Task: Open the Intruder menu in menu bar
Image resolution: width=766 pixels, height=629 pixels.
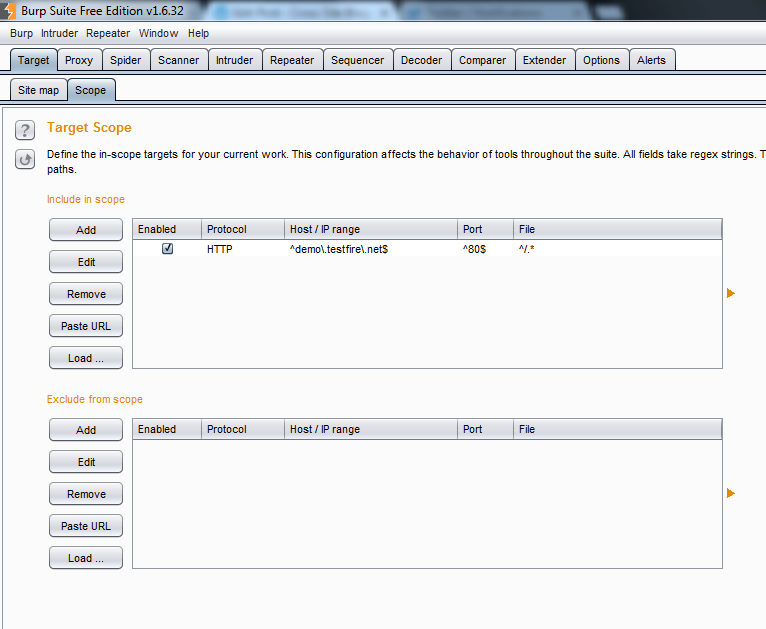Action: point(59,33)
